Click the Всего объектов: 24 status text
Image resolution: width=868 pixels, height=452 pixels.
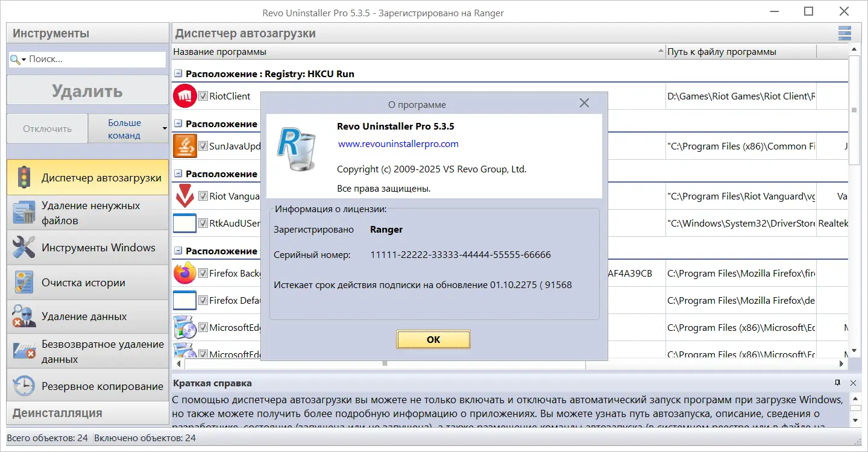tap(49, 438)
